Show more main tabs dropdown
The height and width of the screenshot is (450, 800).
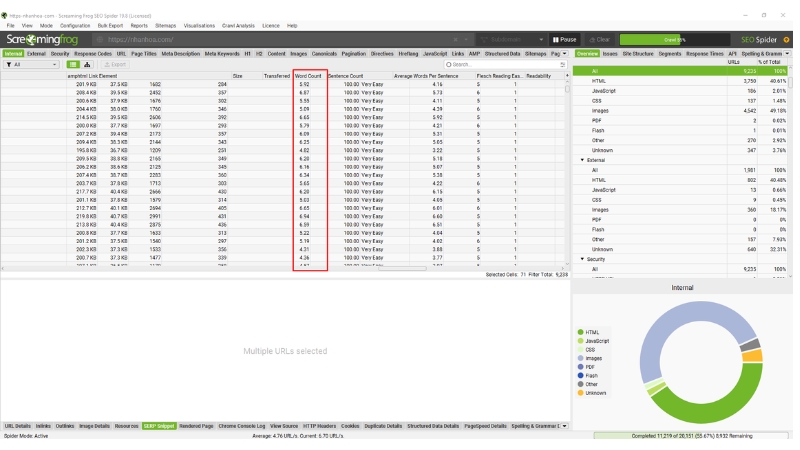[x=565, y=54]
